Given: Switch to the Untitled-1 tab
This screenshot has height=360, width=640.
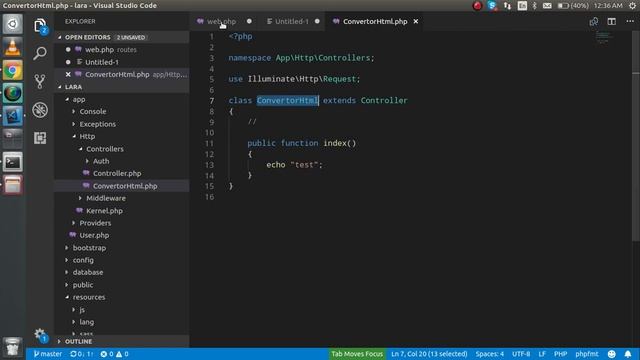Looking at the screenshot, I should pos(292,21).
